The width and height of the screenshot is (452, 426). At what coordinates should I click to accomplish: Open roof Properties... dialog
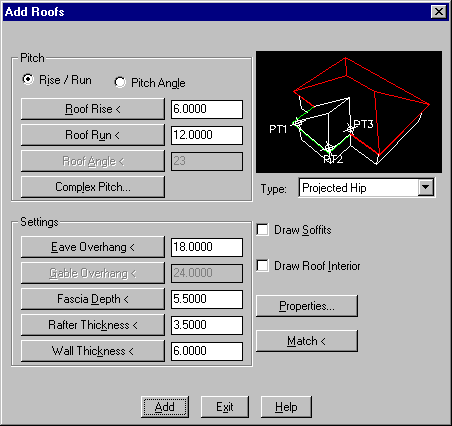click(307, 306)
